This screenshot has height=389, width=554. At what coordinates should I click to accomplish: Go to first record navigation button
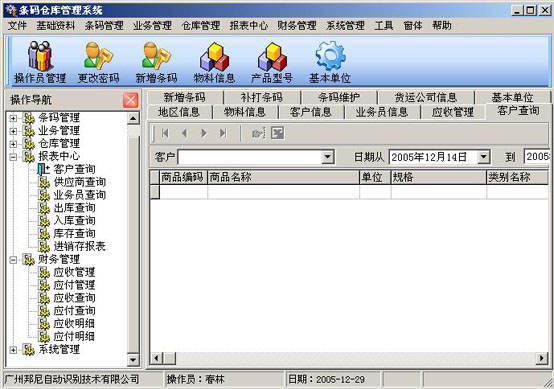(165, 133)
